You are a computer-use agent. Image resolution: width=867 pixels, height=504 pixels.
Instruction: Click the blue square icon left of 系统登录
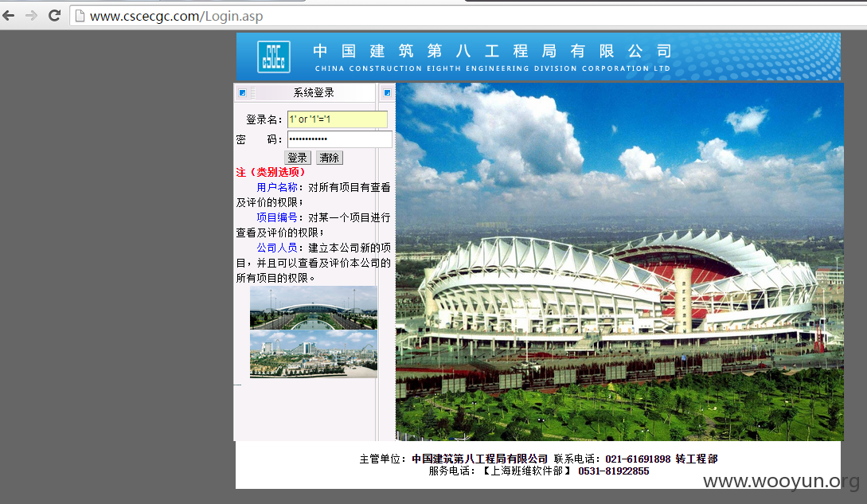[x=242, y=92]
